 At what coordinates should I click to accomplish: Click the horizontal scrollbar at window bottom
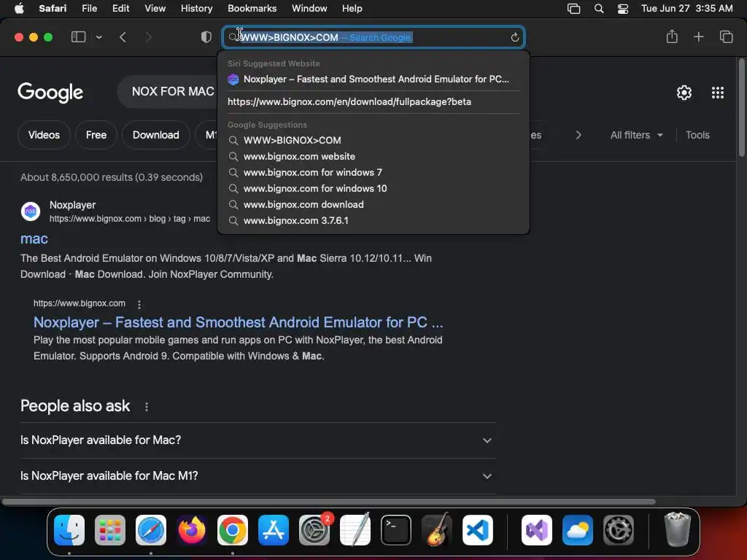329,502
